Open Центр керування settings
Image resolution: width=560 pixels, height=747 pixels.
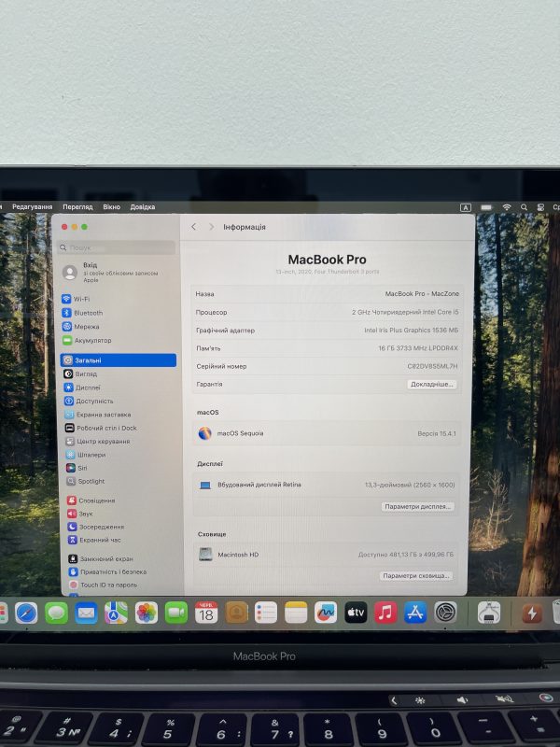point(98,441)
